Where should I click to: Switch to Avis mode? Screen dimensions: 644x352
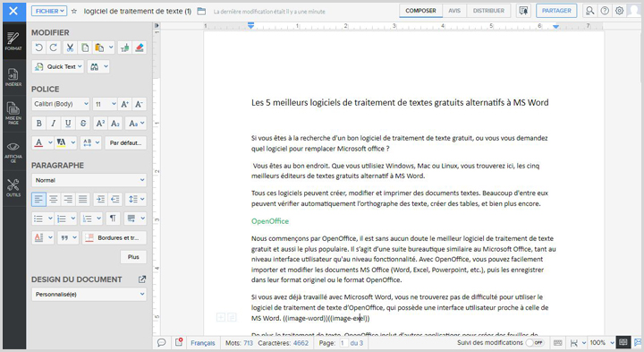[x=454, y=11]
